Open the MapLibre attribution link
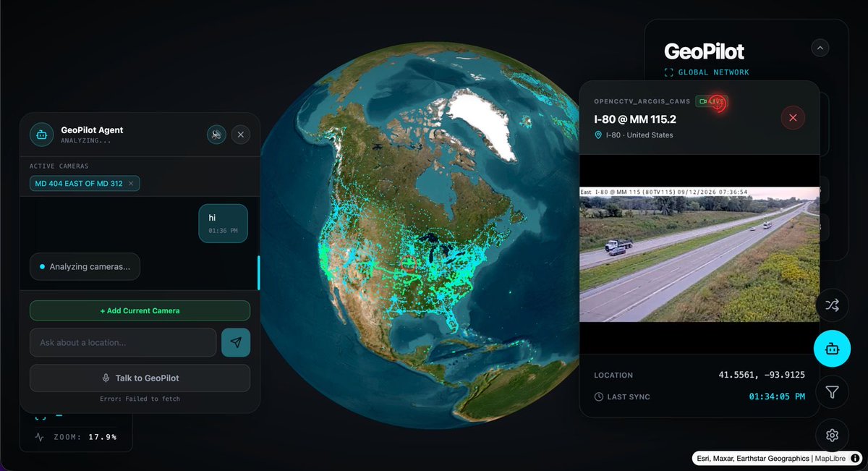Viewport: 868px width, 471px height. 831,458
